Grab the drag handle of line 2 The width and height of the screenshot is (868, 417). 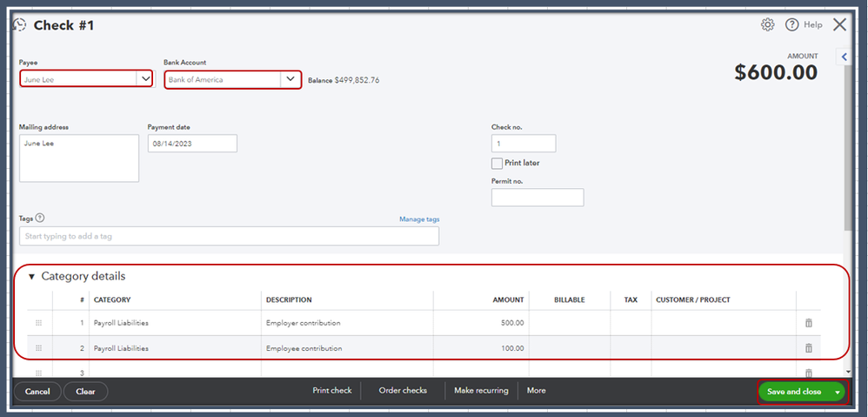click(x=39, y=348)
